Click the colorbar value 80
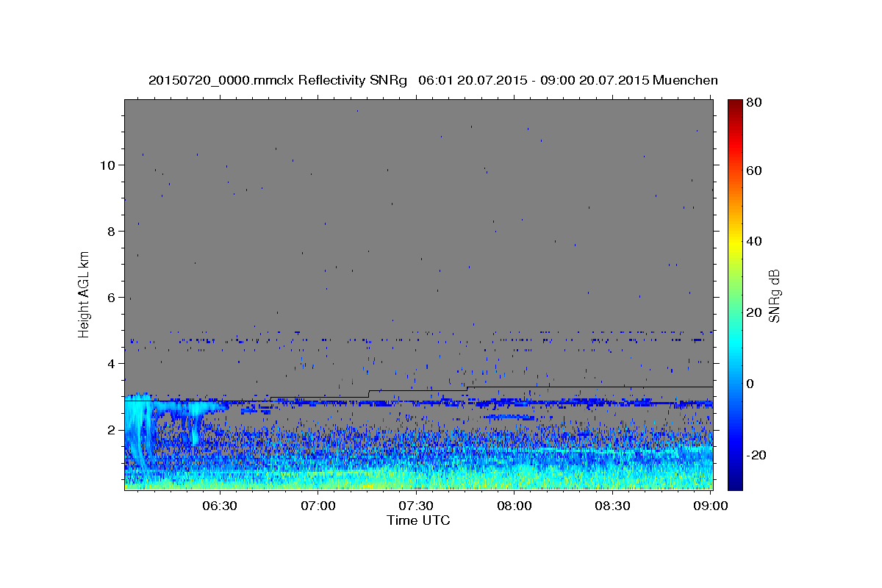Image resolution: width=882 pixels, height=588 pixels. pos(755,103)
